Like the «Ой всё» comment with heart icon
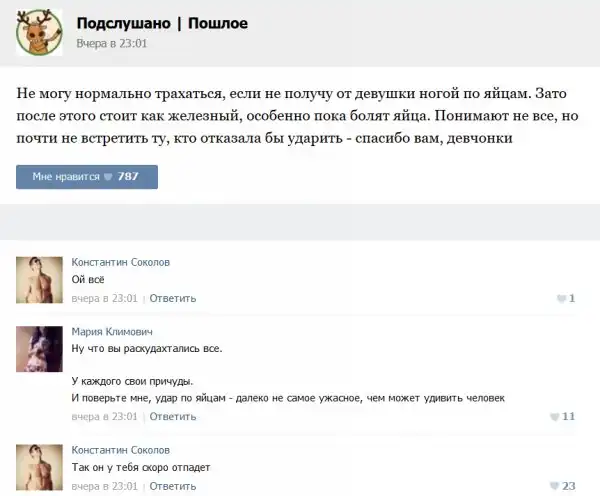Image resolution: width=600 pixels, height=496 pixels. click(561, 298)
